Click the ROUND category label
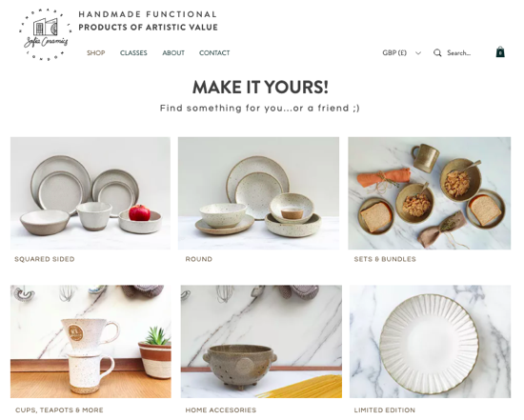This screenshot has width=524, height=420. pyautogui.click(x=199, y=259)
